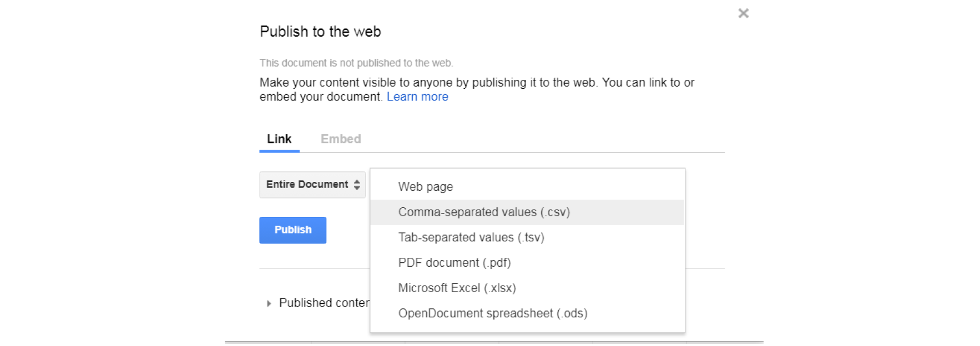Click the 'Make your content visible' description text
Screen dimensions: 980x346
click(x=477, y=83)
